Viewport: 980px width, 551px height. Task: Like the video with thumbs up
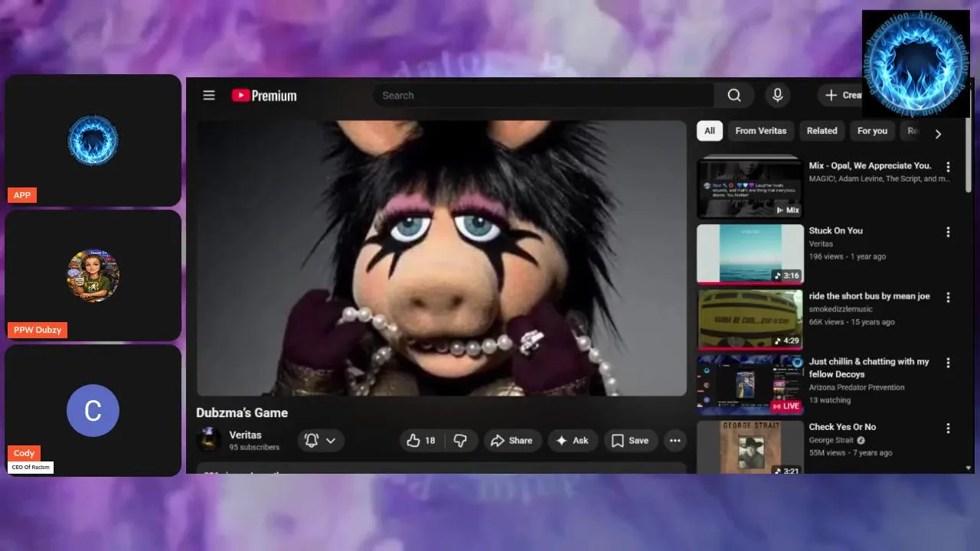click(421, 440)
